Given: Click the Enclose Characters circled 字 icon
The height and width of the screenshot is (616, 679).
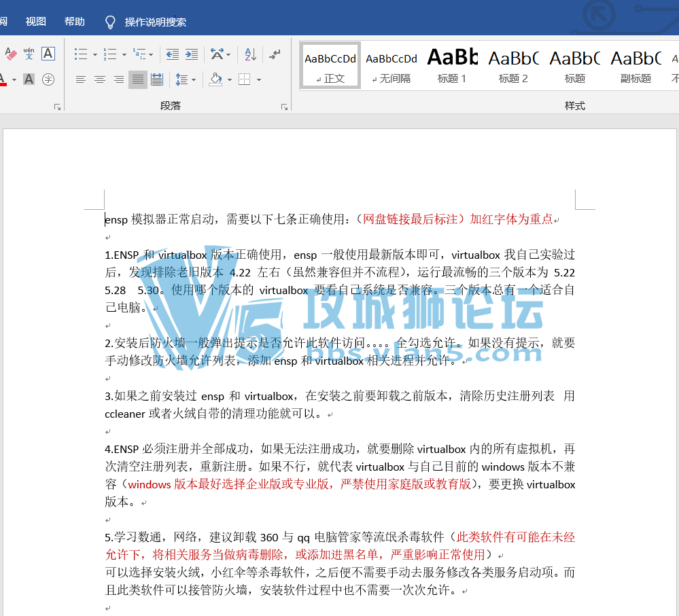Looking at the screenshot, I should pos(48,79).
